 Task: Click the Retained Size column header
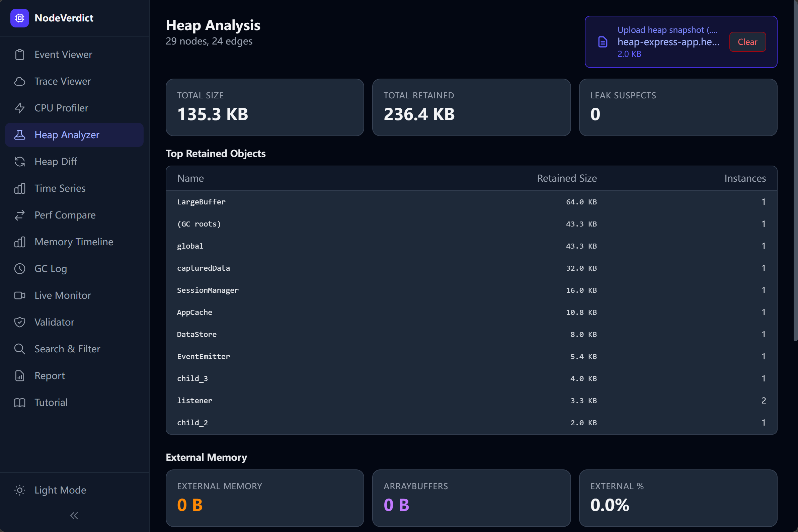[x=567, y=178]
